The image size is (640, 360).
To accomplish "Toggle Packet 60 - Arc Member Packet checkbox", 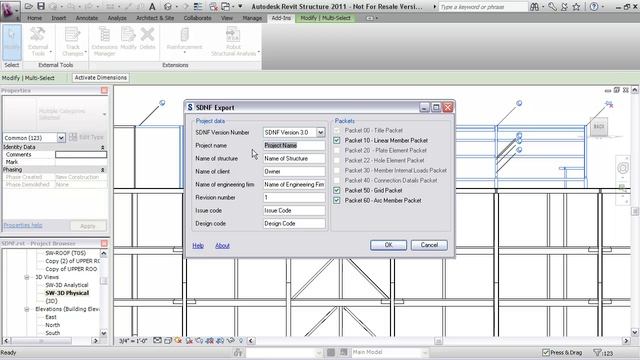I will 337,200.
